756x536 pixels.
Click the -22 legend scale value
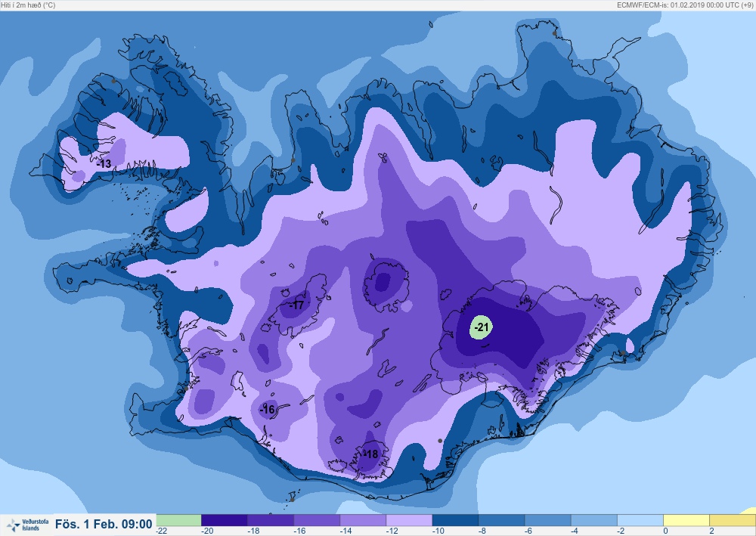tap(161, 531)
